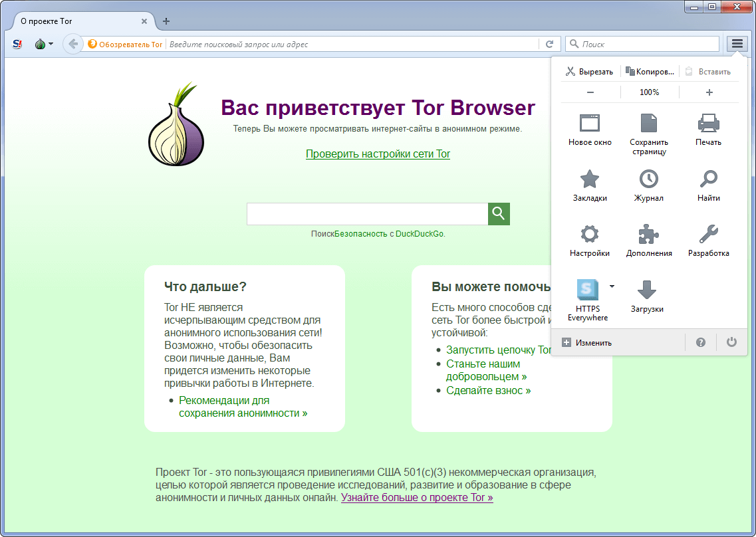
Task: Minimize the browser window
Action: click(693, 7)
